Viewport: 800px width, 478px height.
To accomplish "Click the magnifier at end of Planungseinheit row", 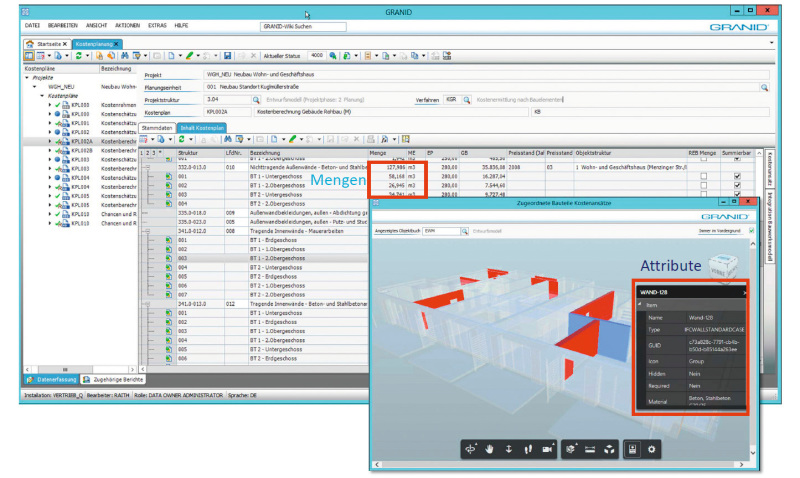I will tap(764, 87).
